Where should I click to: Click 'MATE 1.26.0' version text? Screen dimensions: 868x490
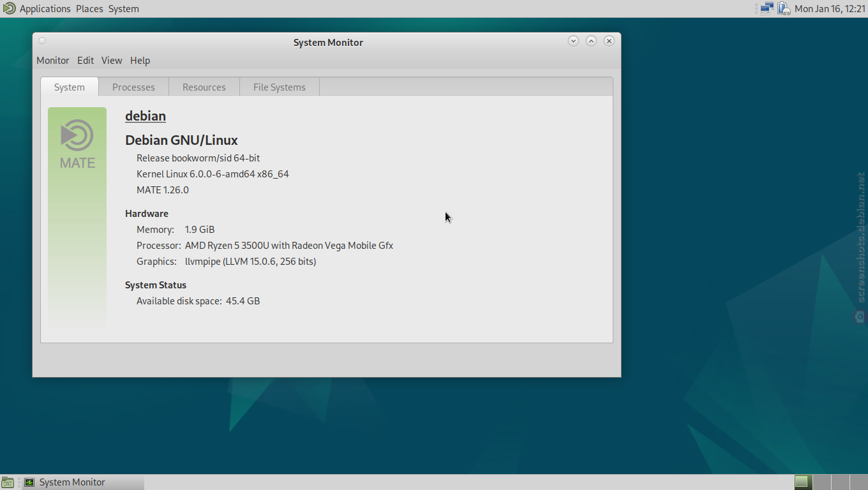163,190
